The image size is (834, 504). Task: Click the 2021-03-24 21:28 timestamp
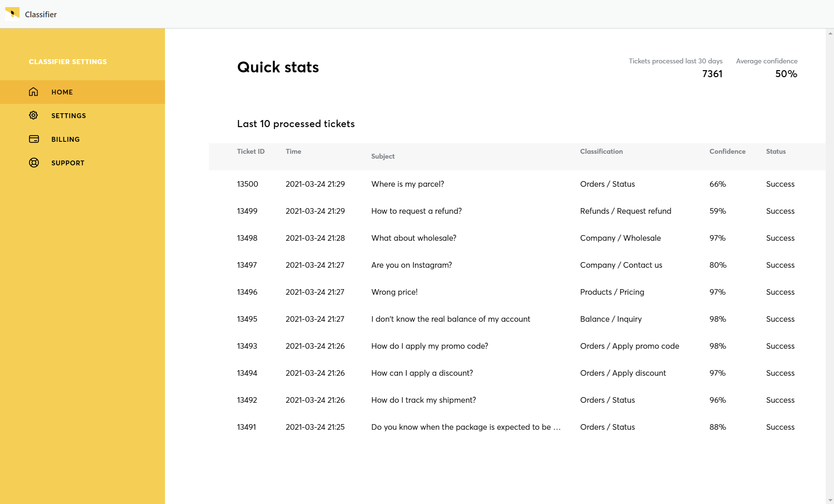315,238
